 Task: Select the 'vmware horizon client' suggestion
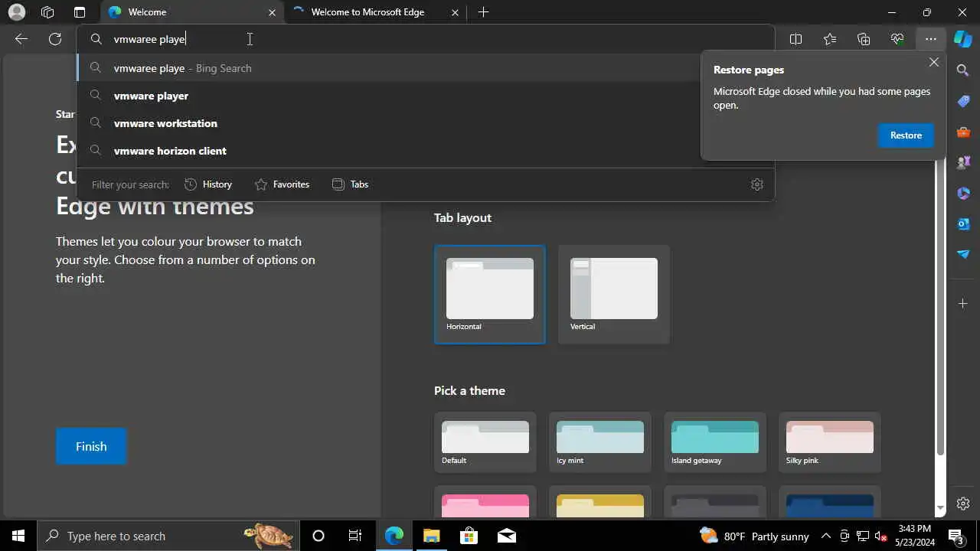pos(425,151)
